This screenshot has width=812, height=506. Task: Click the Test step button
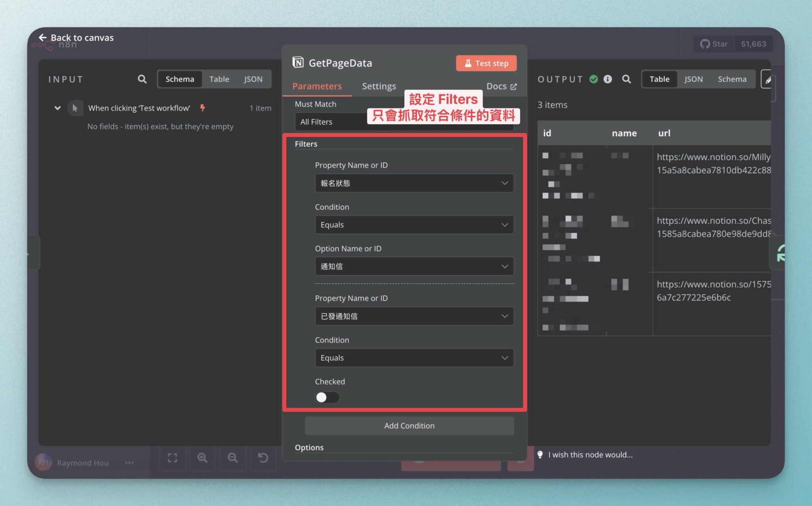[486, 63]
